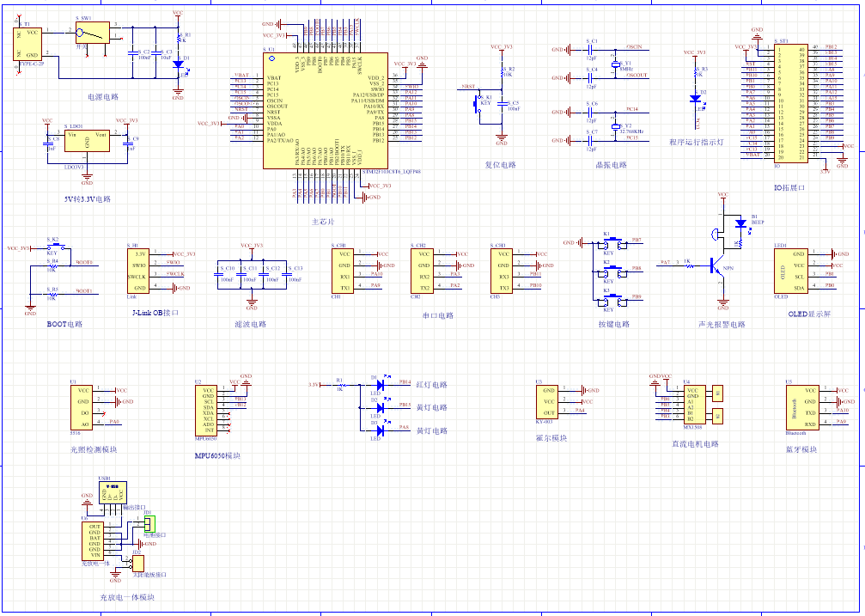Select U6 charge-discharge module block

pyautogui.click(x=92, y=541)
